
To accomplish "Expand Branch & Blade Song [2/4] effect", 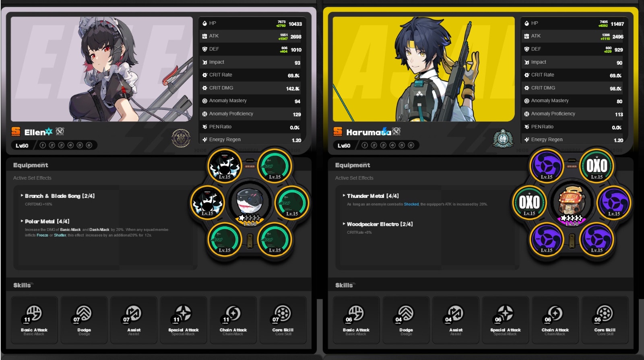I will tap(60, 196).
